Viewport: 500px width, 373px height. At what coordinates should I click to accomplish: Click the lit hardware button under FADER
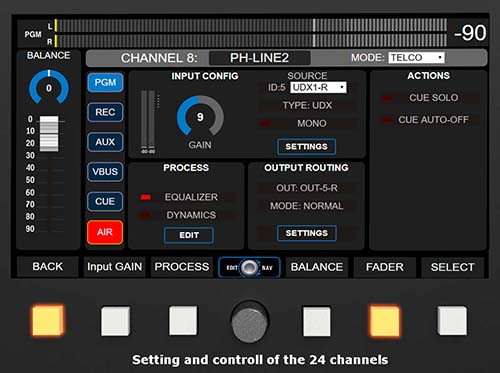click(384, 321)
